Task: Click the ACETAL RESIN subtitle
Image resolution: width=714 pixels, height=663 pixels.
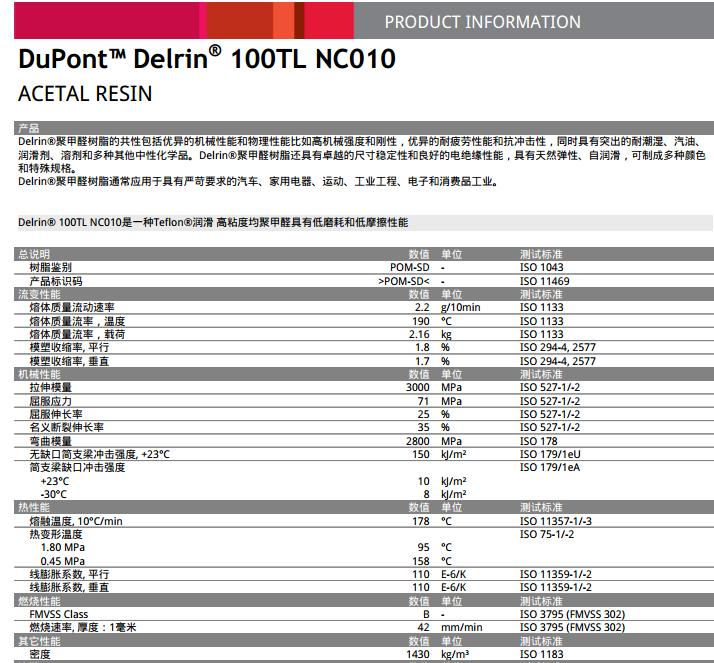Action: tap(85, 94)
